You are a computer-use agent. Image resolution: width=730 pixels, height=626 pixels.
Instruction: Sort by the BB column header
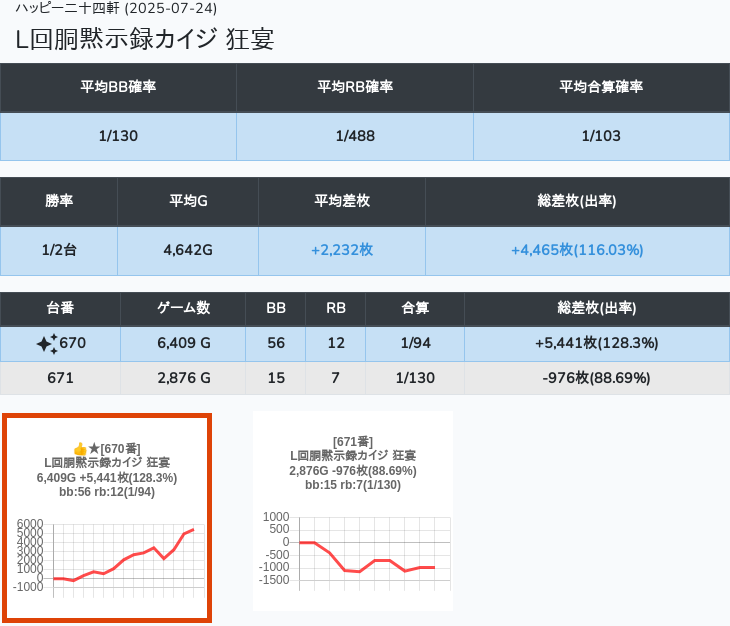pyautogui.click(x=276, y=308)
